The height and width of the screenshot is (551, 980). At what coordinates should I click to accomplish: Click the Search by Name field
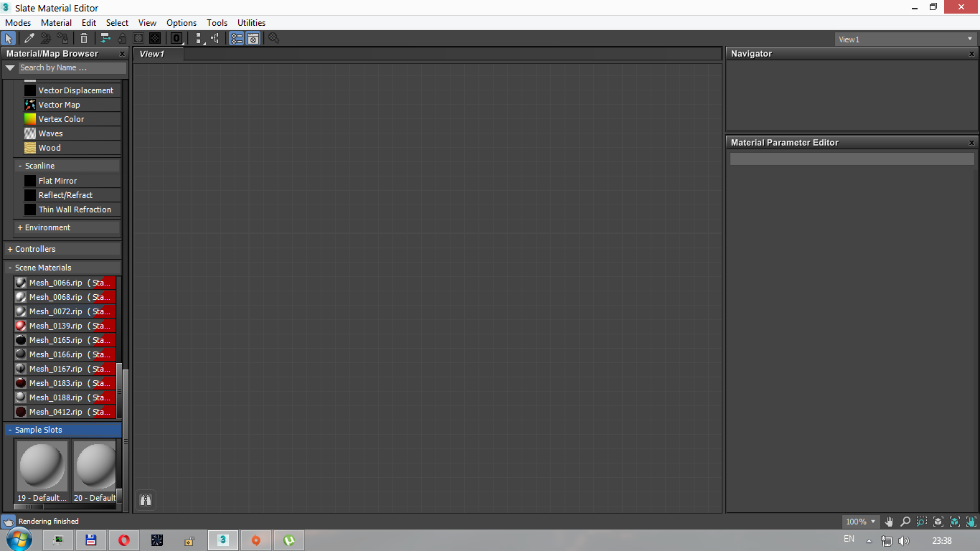(72, 67)
